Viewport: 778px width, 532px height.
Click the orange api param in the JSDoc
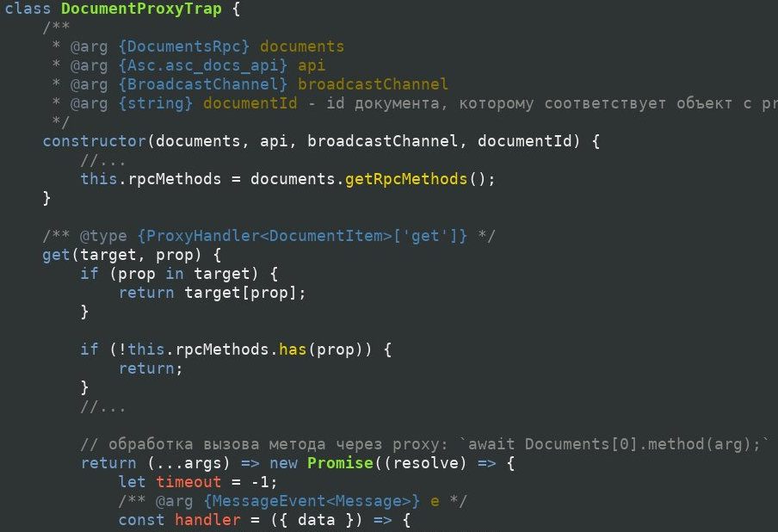coord(312,65)
